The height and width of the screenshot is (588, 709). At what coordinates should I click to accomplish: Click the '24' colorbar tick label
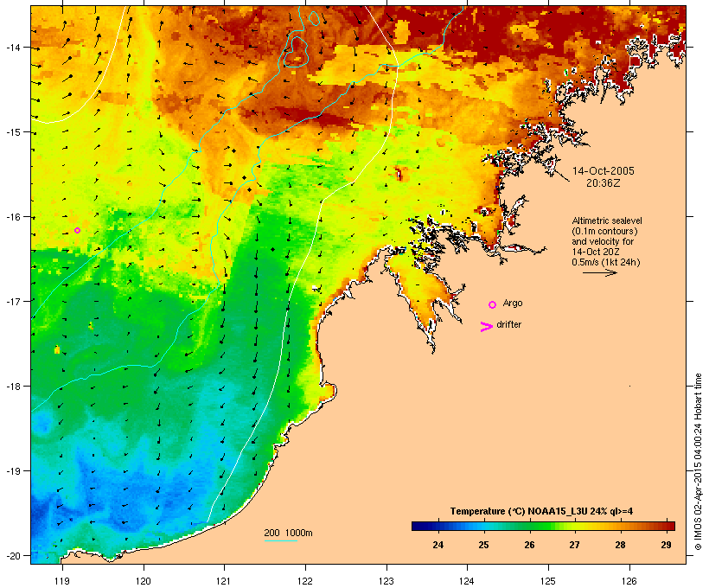438,545
